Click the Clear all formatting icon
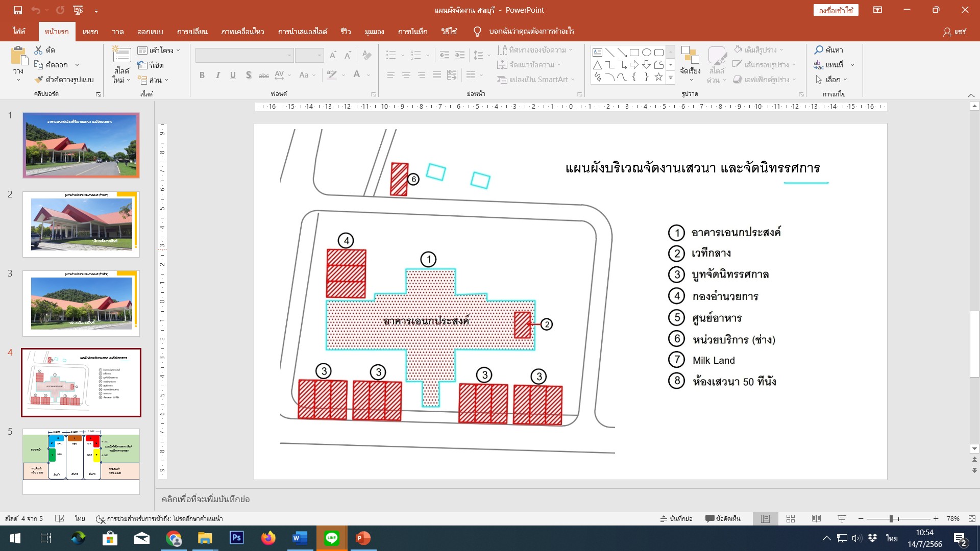 367,55
